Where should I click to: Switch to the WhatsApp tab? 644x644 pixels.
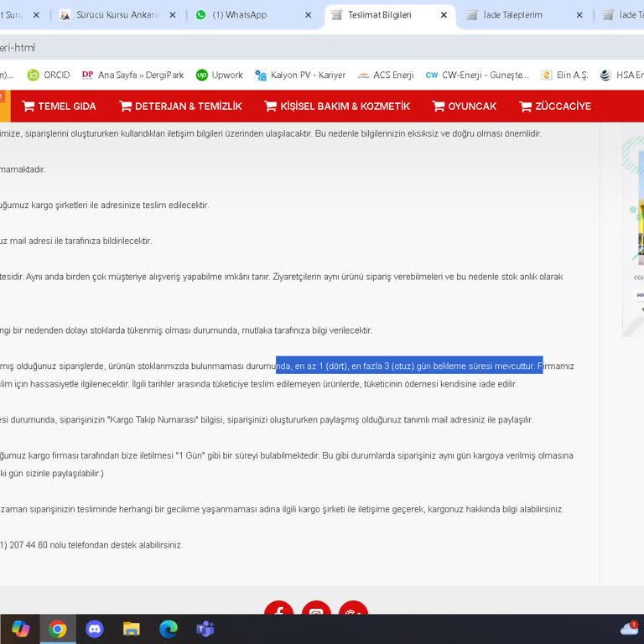click(252, 15)
